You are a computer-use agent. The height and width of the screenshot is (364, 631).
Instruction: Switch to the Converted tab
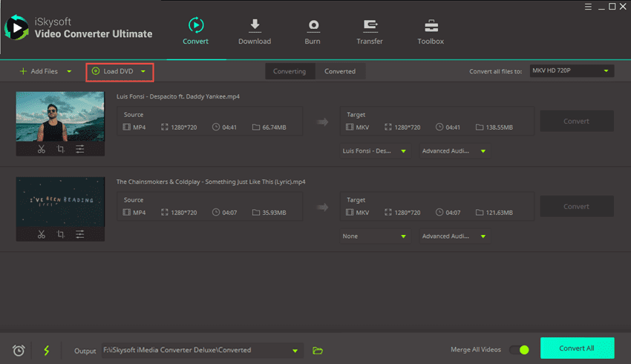pyautogui.click(x=339, y=71)
